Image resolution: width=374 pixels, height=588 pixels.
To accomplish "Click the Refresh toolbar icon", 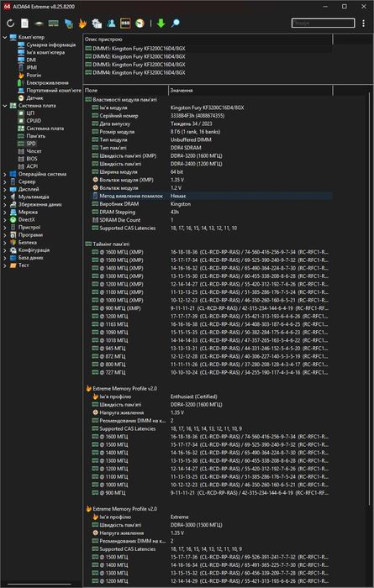I will coord(10,24).
